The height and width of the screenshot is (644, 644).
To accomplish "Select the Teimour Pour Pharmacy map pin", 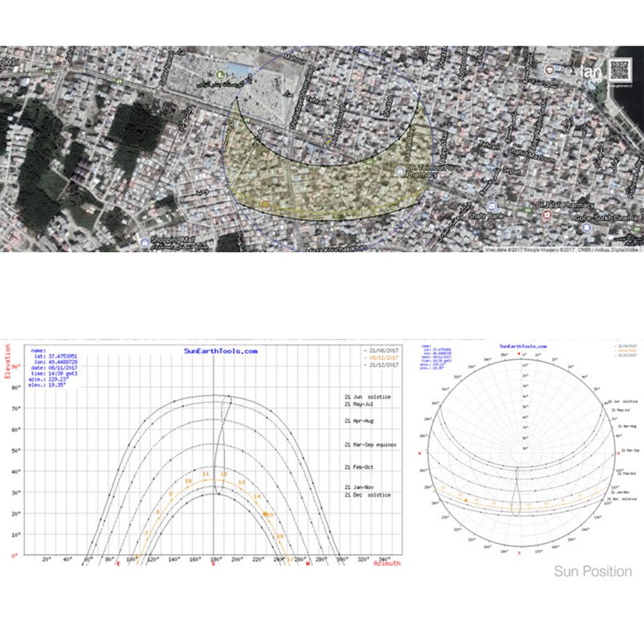I will (399, 171).
